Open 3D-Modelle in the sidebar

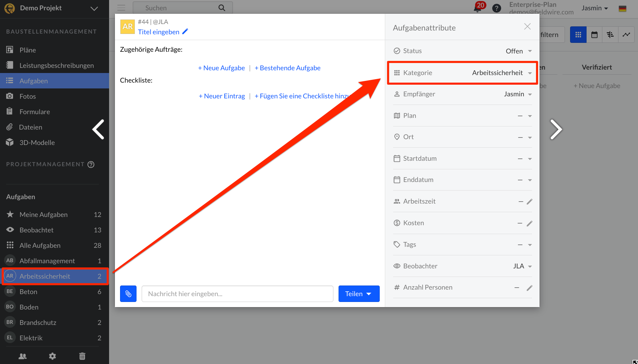click(x=55, y=143)
